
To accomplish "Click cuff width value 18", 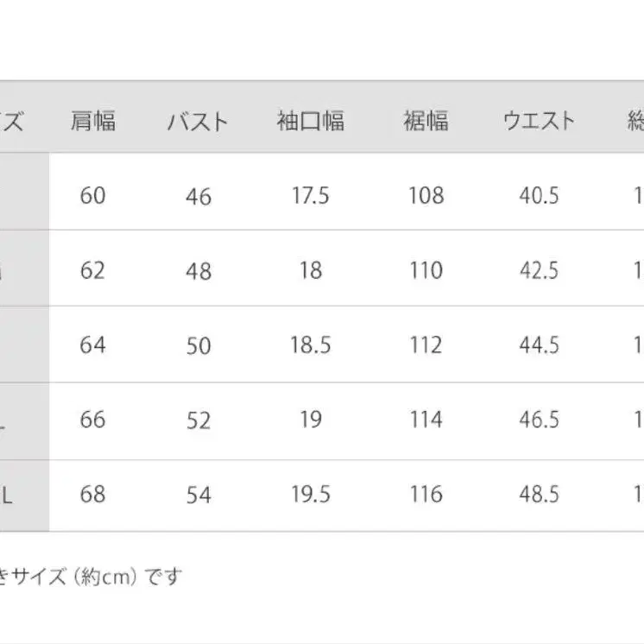I will pyautogui.click(x=311, y=270).
